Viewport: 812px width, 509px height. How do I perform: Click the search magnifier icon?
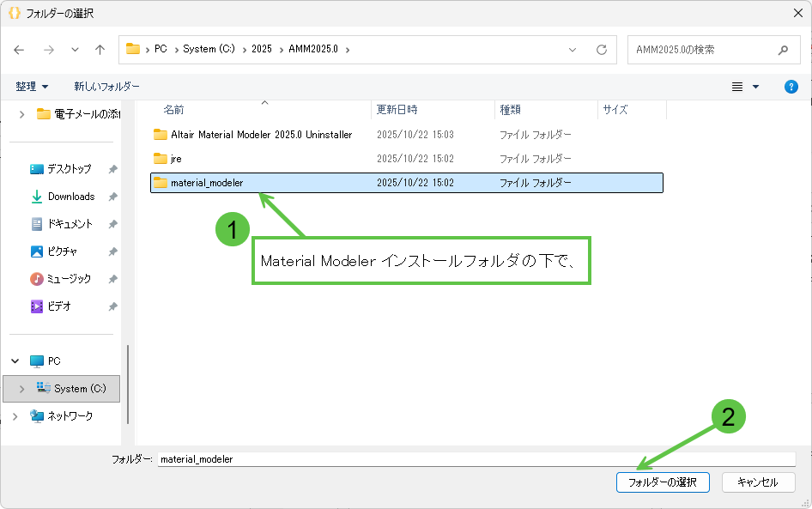[783, 50]
